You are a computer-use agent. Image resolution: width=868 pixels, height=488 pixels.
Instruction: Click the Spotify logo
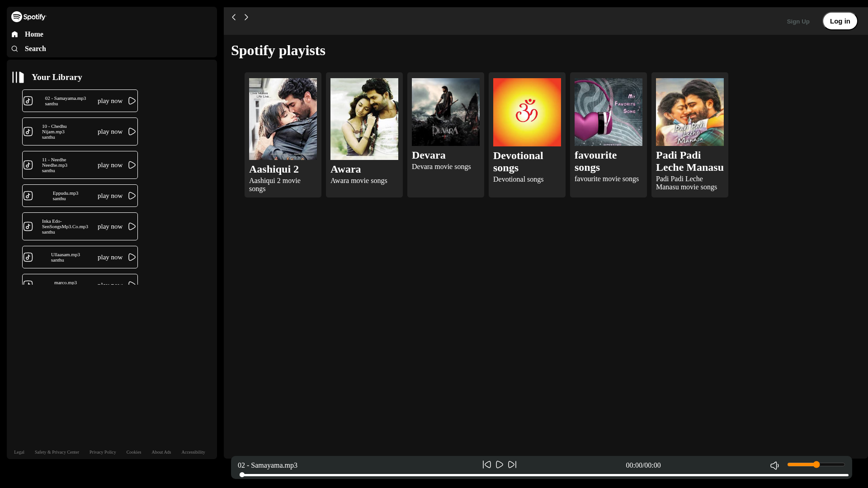[x=29, y=17]
